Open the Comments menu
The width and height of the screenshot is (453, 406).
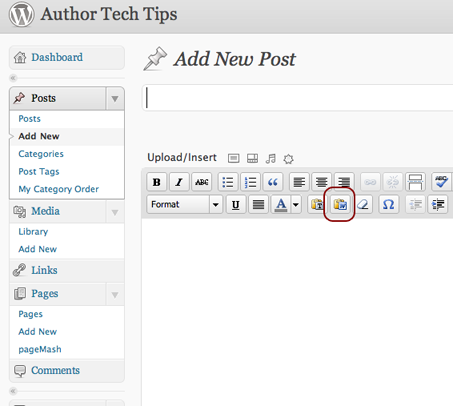pos(67,370)
